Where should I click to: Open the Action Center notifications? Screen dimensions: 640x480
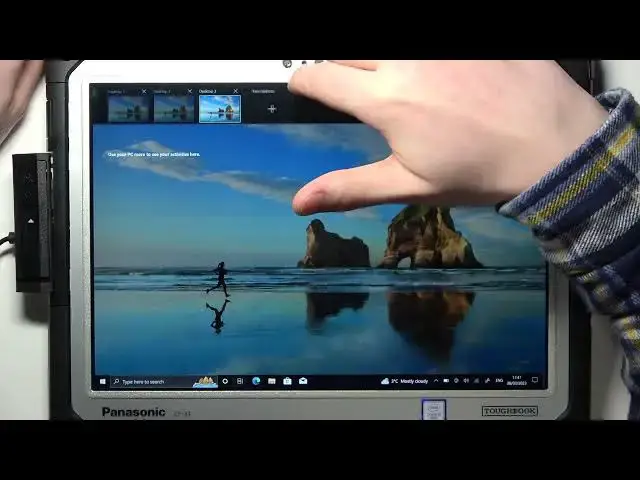(x=535, y=380)
